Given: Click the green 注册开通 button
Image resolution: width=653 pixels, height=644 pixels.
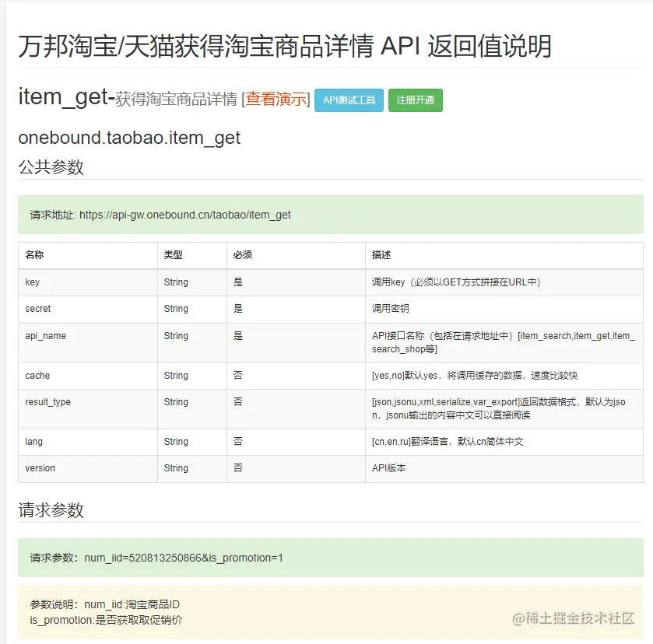Looking at the screenshot, I should point(415,100).
